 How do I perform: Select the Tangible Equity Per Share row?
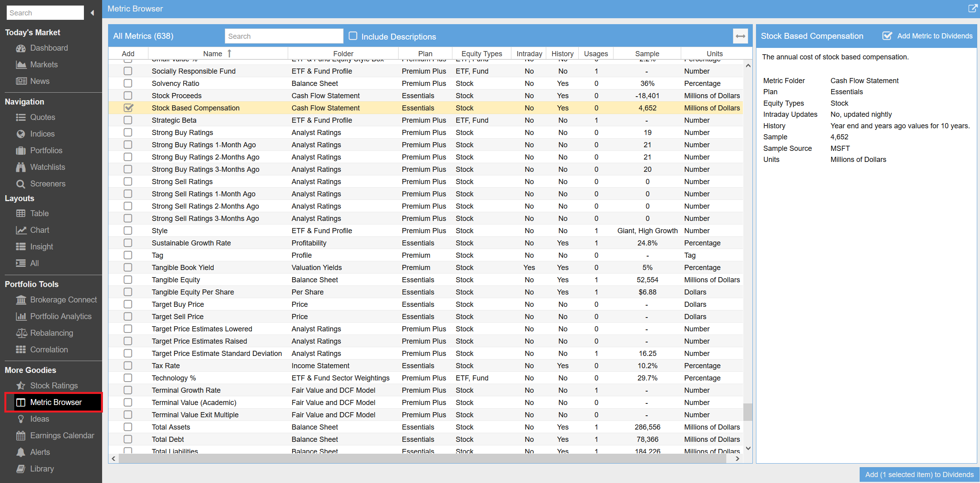(x=425, y=292)
